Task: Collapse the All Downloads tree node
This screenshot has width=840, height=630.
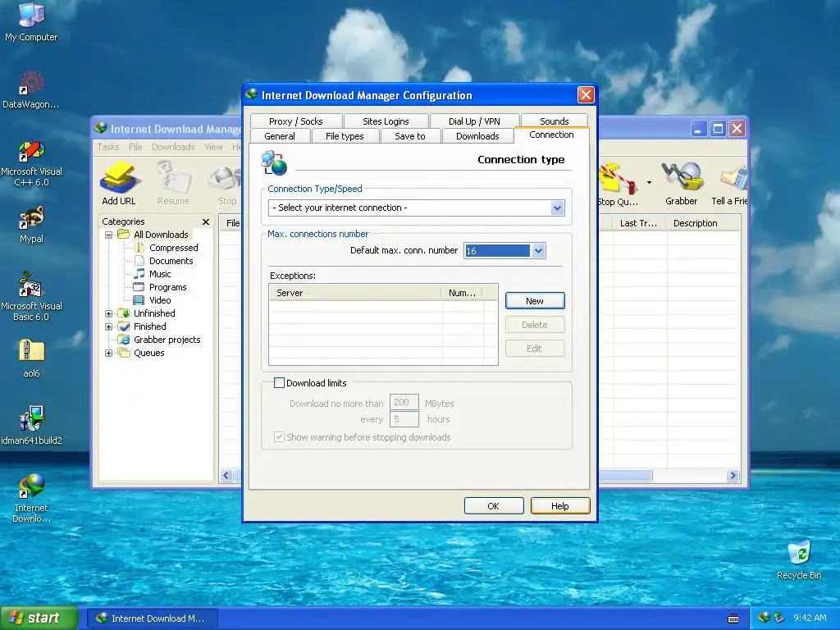Action: [109, 235]
